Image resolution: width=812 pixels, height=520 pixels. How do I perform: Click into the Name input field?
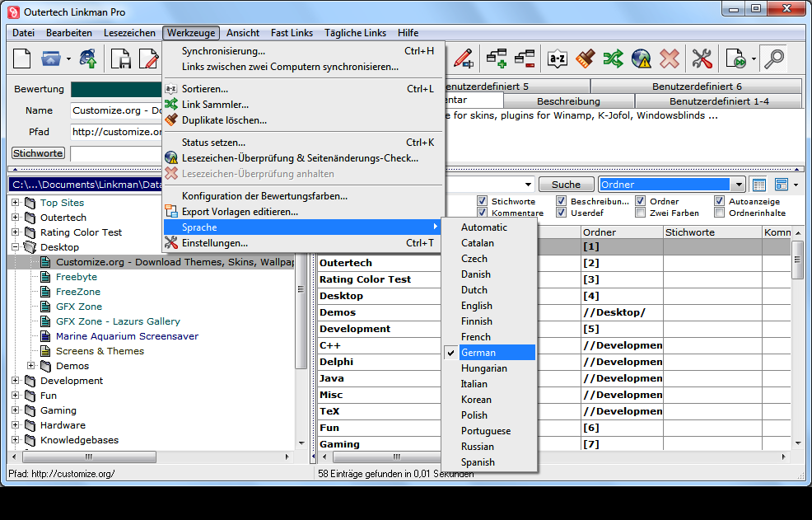(116, 110)
